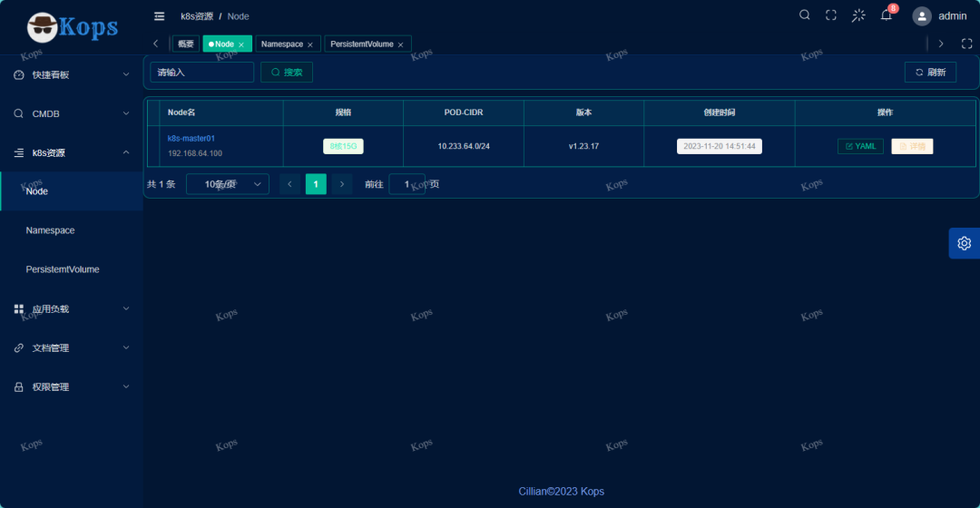Expand the 权限管理 menu
The image size is (980, 508).
(x=72, y=386)
